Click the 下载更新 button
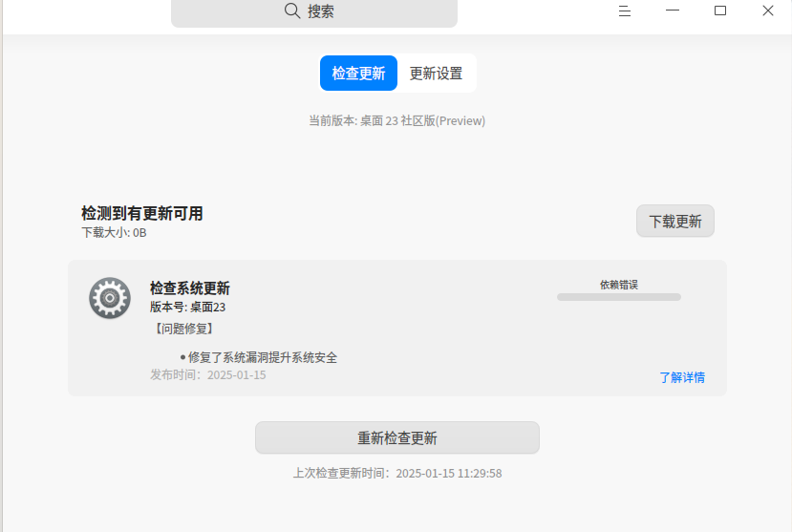The width and height of the screenshot is (792, 532). click(675, 221)
